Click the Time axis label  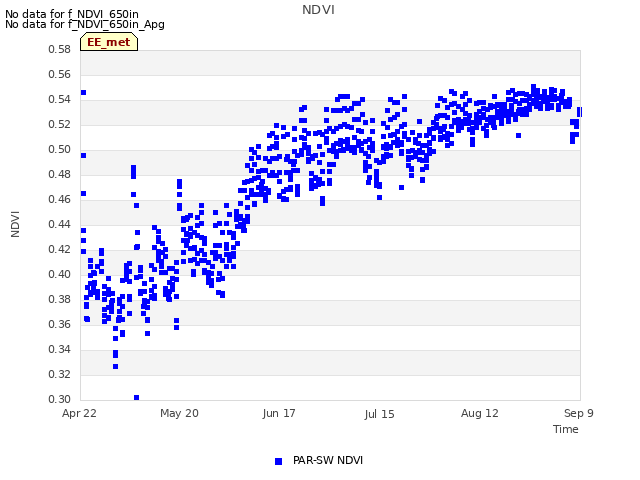click(566, 429)
